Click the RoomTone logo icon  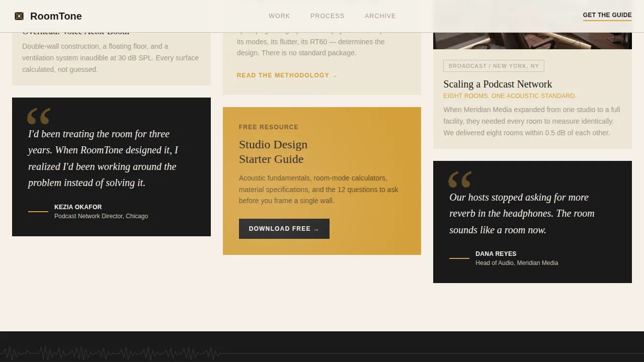click(x=19, y=16)
